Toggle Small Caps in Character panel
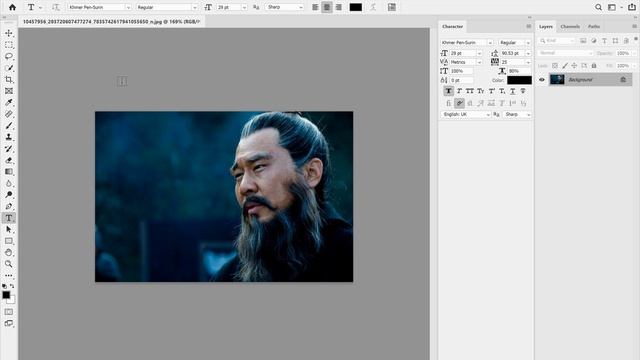 480,91
